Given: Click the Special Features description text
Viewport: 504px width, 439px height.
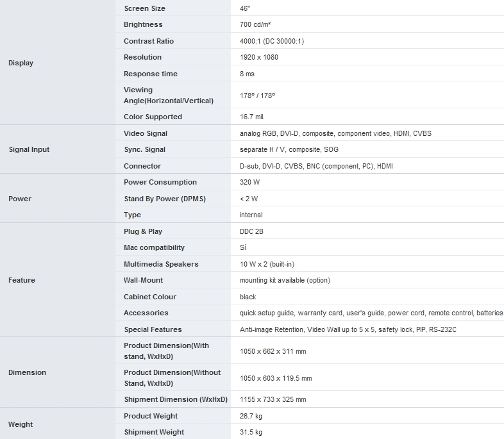Looking at the screenshot, I should coord(348,329).
